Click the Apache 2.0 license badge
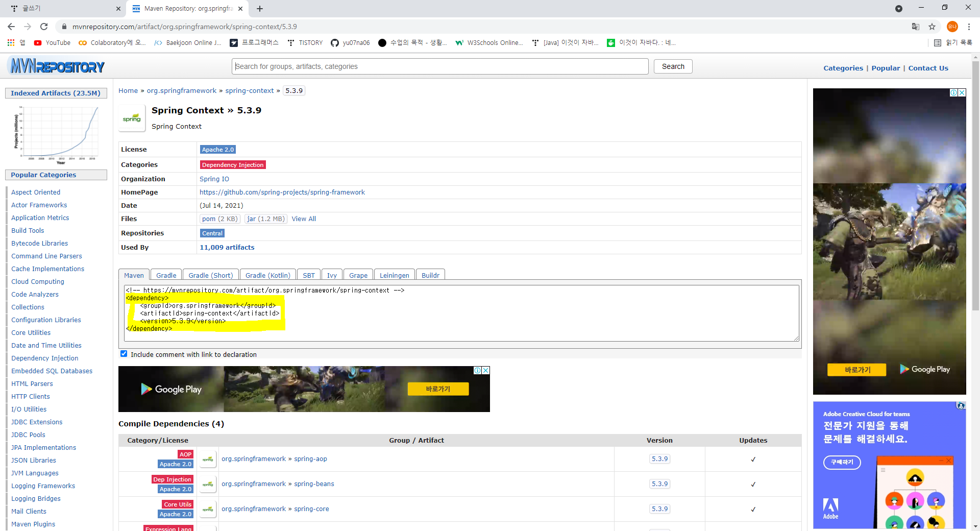Image resolution: width=980 pixels, height=531 pixels. pos(217,150)
